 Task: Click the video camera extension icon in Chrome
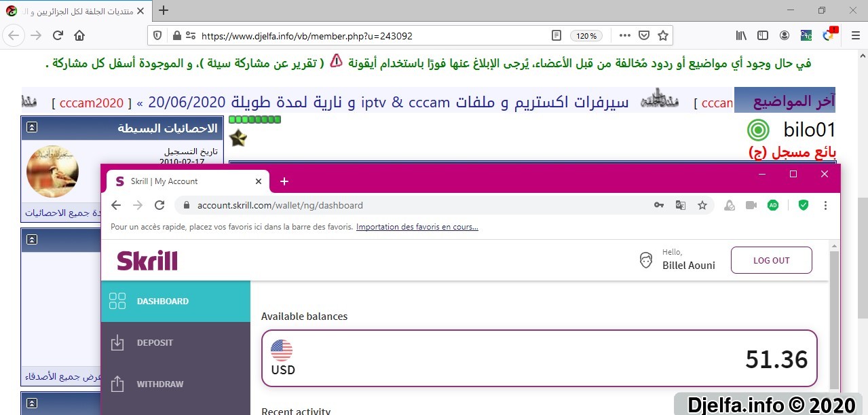tap(751, 205)
